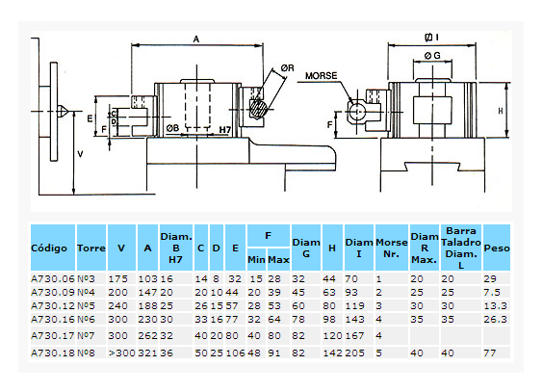Image resolution: width=543 pixels, height=392 pixels.
Task: Click the 'Diam. B H7' table header
Action: point(176,248)
